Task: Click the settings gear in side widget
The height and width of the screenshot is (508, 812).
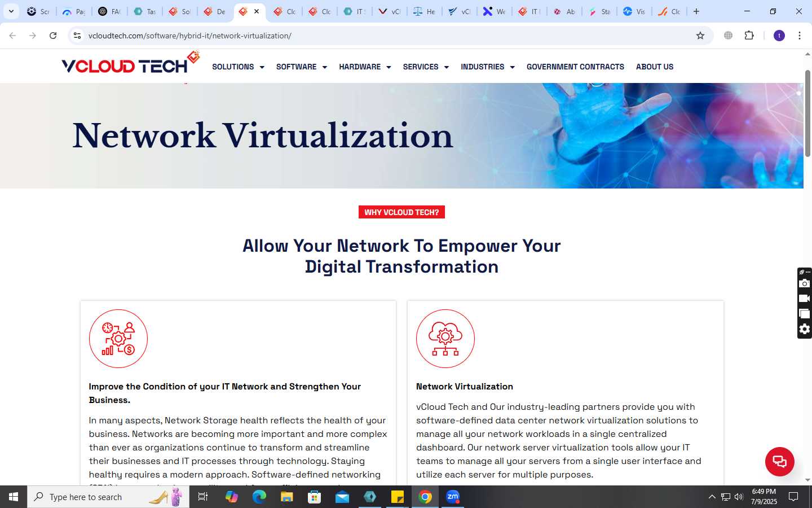Action: (x=805, y=329)
